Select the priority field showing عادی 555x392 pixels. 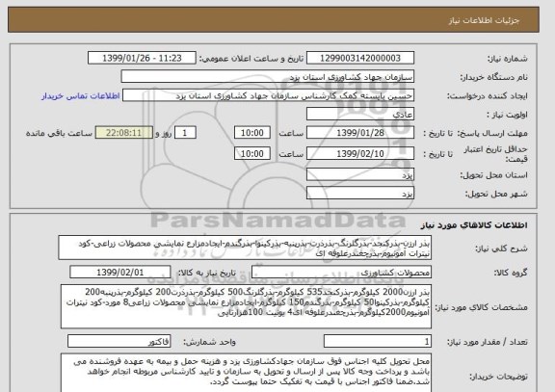tap(360, 115)
